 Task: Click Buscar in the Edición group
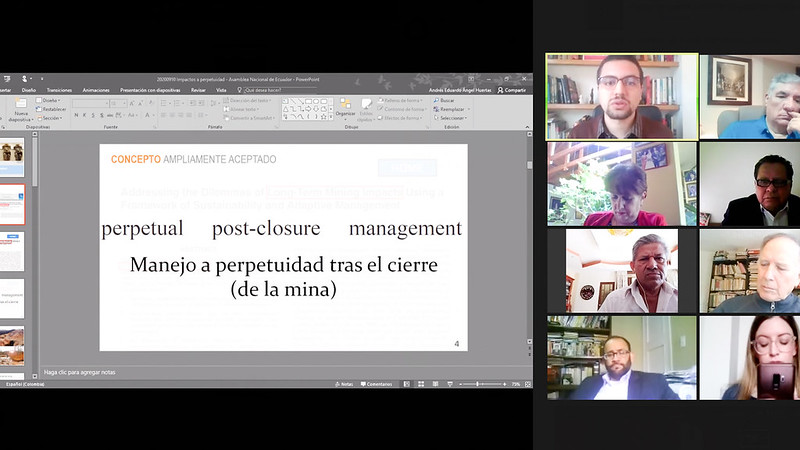tap(443, 101)
